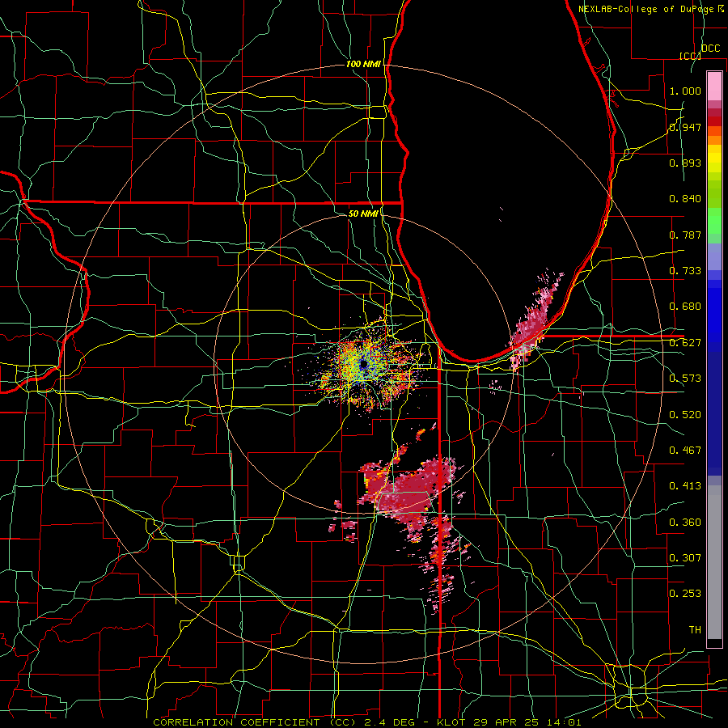Click the 0.520 scale value

[685, 415]
